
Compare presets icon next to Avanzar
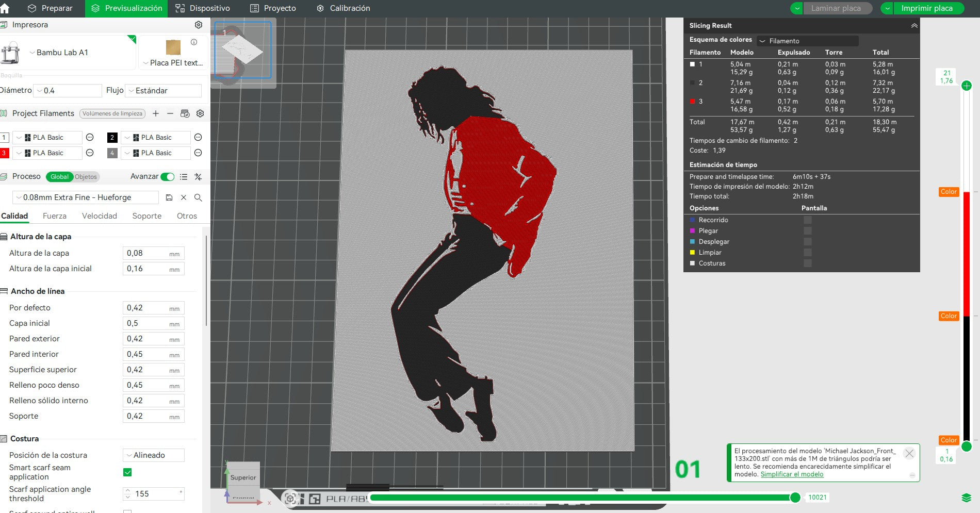click(198, 177)
